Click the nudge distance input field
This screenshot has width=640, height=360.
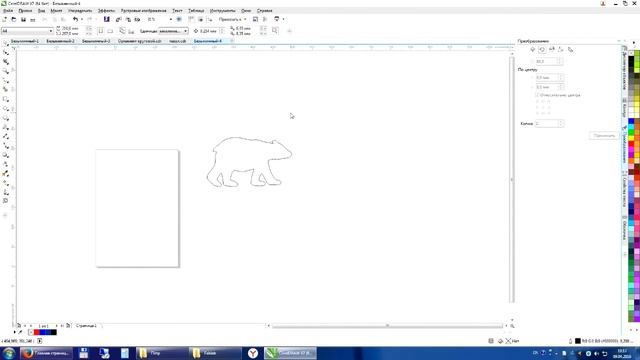point(209,31)
